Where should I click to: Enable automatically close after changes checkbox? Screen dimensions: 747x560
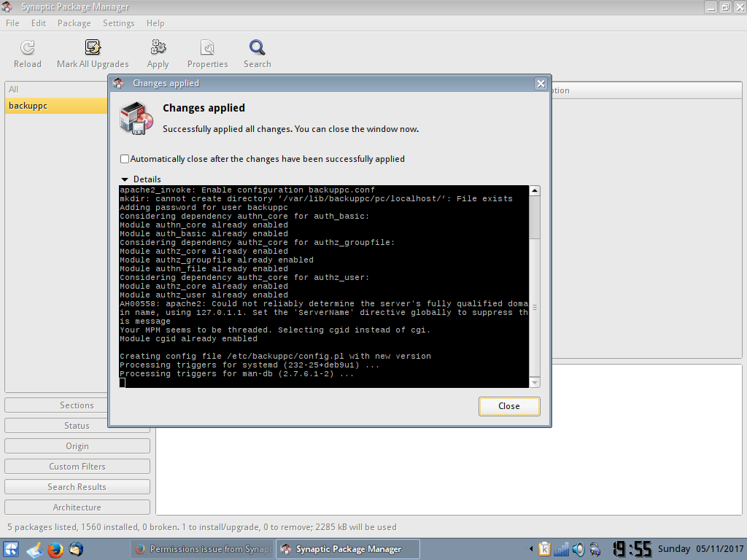point(125,159)
